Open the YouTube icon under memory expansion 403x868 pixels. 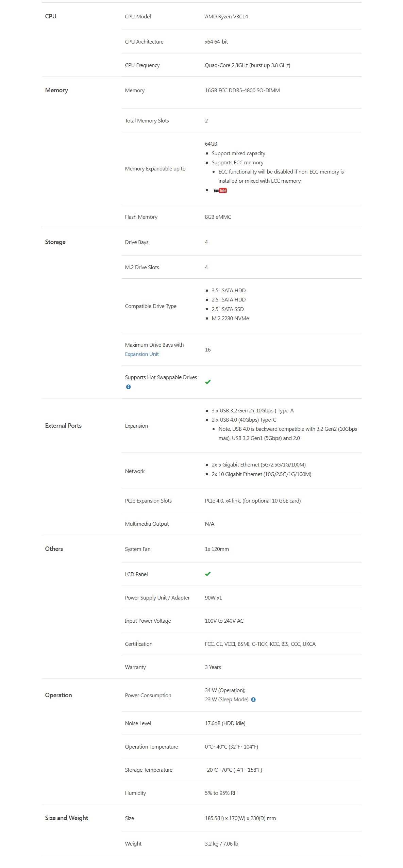click(x=220, y=191)
